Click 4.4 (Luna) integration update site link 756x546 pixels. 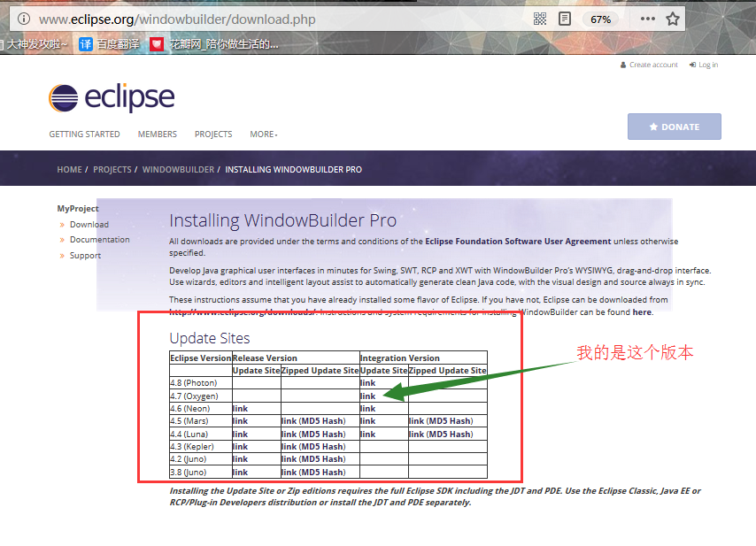click(367, 434)
